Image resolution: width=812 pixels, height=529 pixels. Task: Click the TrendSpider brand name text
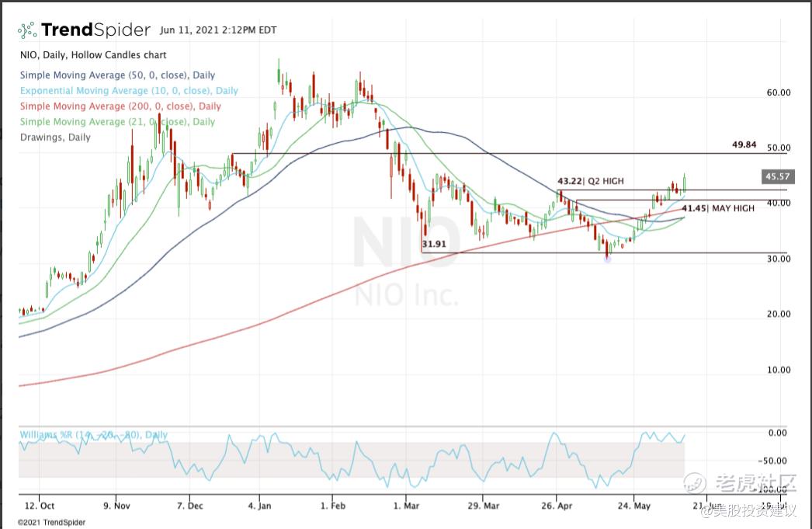coord(95,30)
